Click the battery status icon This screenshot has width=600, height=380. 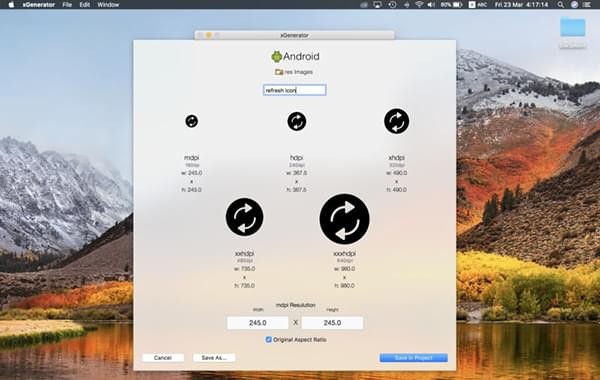tap(452, 5)
